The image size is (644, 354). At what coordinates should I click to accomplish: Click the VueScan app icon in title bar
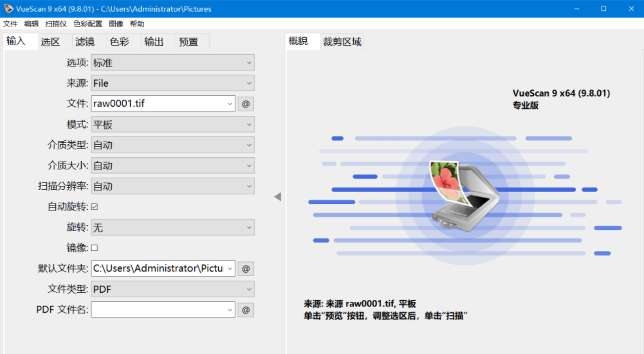pos(8,8)
